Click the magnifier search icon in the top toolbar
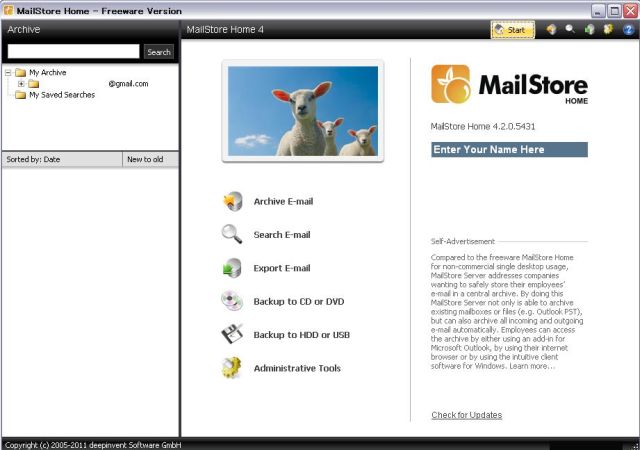This screenshot has height=450, width=640. click(x=570, y=29)
